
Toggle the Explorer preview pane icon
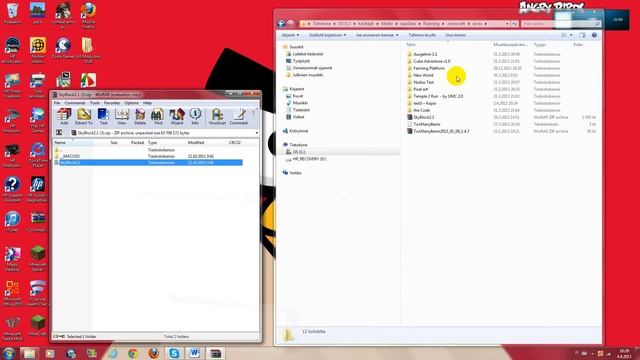click(x=582, y=35)
